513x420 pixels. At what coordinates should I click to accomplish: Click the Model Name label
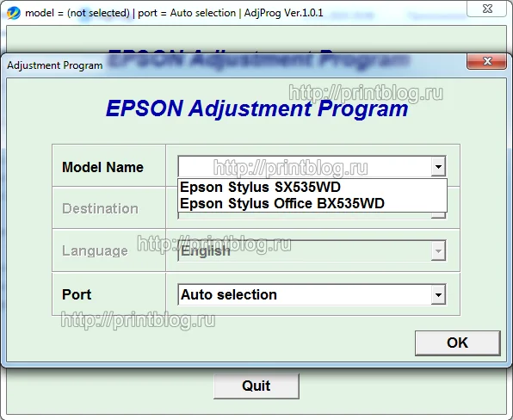(x=102, y=167)
